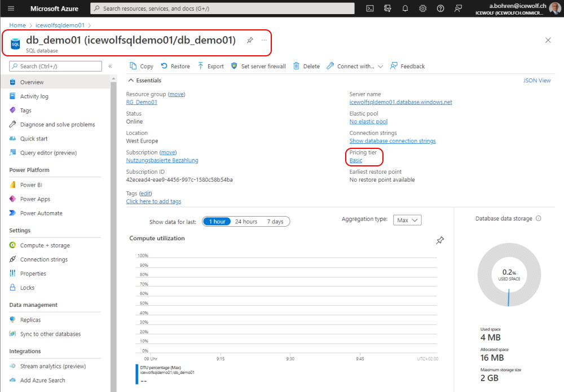Open Overview in the sidebar
Viewport: 564px width, 392px height.
tap(55, 82)
